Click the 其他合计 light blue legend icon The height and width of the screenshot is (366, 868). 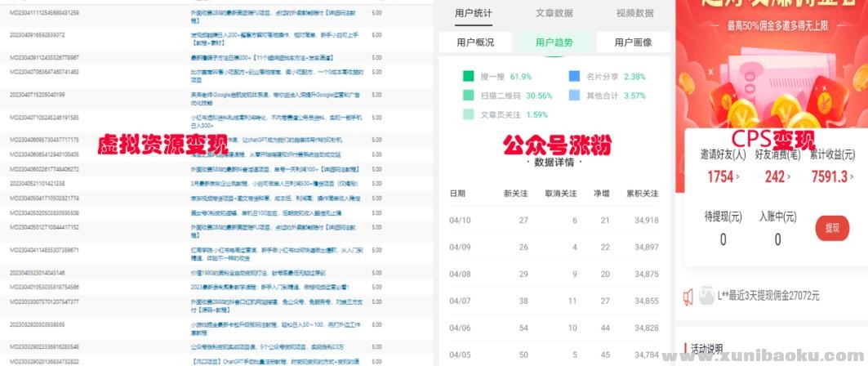click(575, 95)
